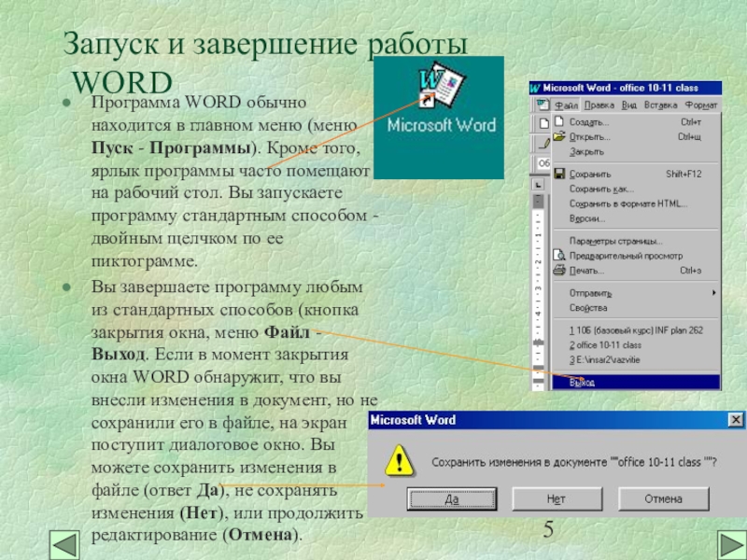The width and height of the screenshot is (747, 560).
Task: Open the Формат menu
Action: click(x=701, y=105)
